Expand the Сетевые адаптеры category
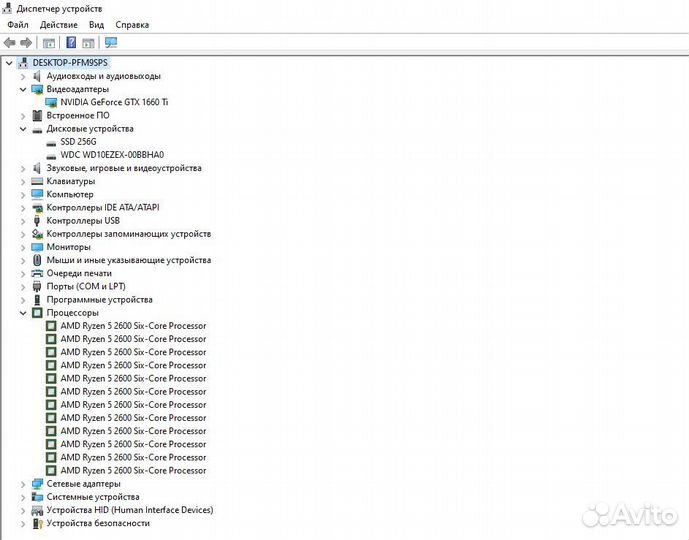Screen dimensions: 689x540 23,484
